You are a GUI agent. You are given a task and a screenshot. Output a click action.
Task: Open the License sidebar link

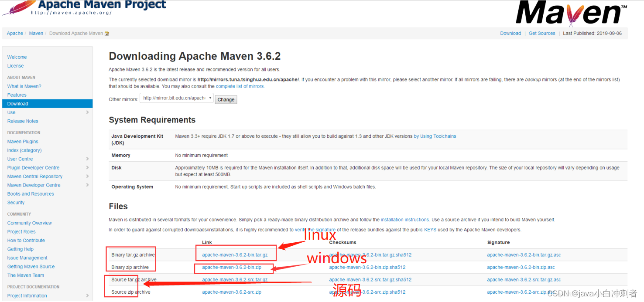16,66
